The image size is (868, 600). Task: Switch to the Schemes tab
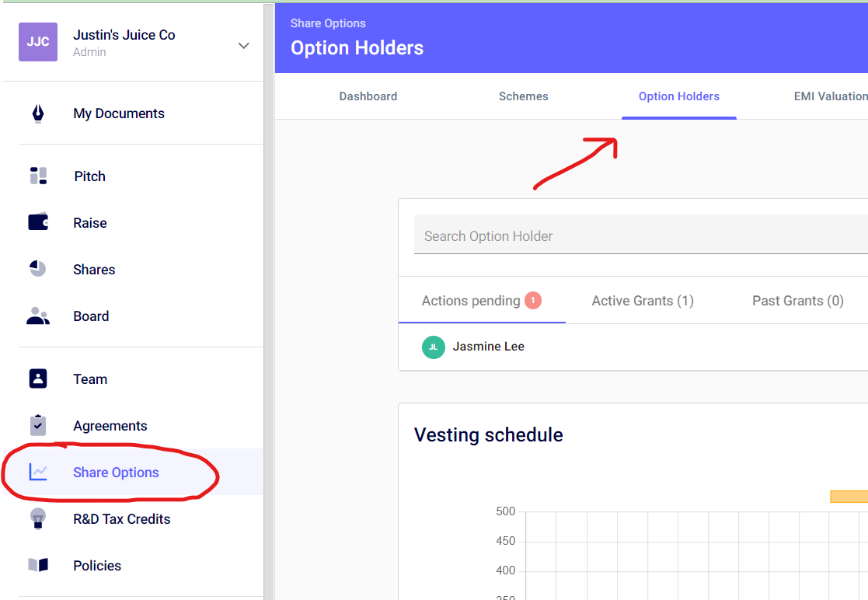coord(524,96)
